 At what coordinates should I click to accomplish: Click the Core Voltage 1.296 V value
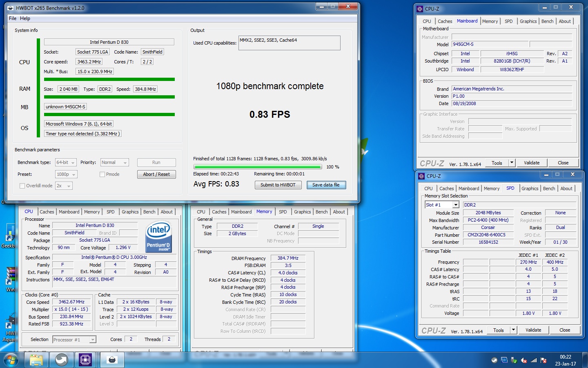coord(123,247)
